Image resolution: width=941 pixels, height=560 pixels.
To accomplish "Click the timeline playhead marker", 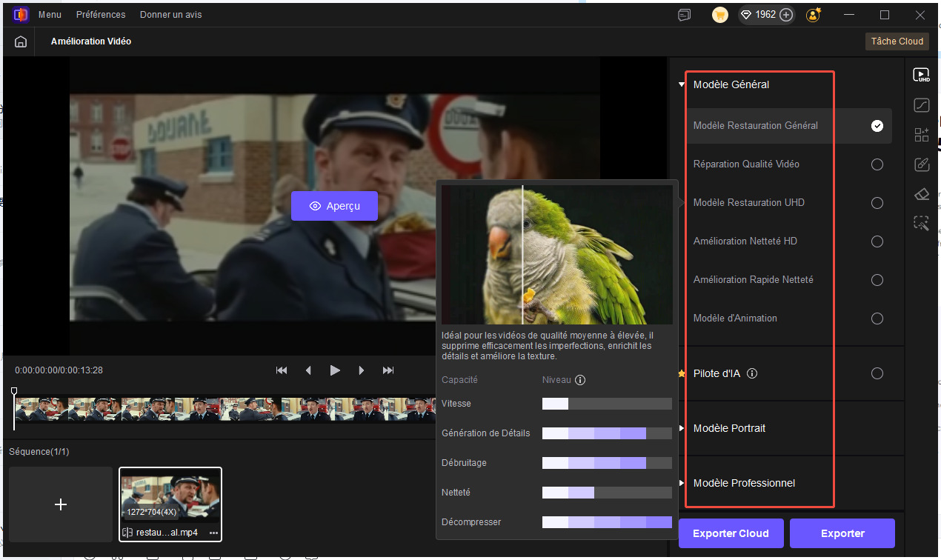I will [x=14, y=392].
